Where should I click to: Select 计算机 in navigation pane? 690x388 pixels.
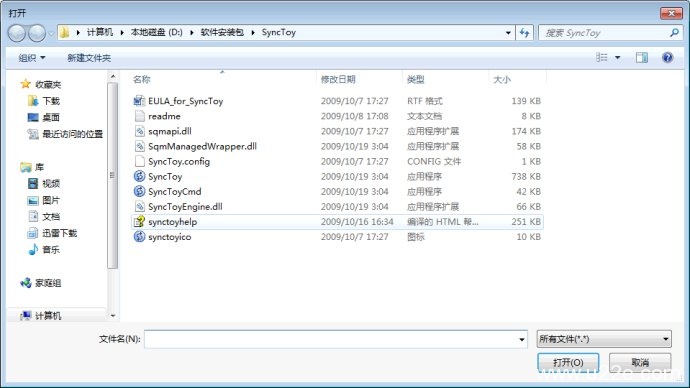(x=48, y=315)
